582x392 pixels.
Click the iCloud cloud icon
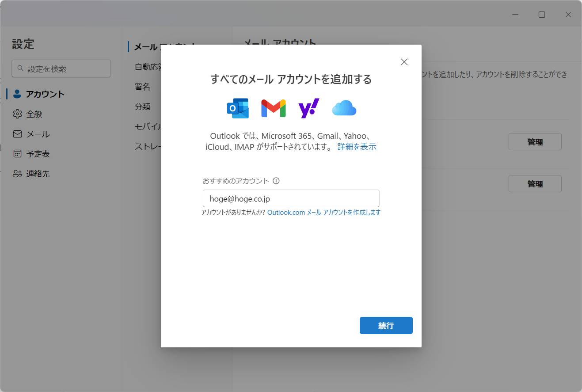[344, 108]
